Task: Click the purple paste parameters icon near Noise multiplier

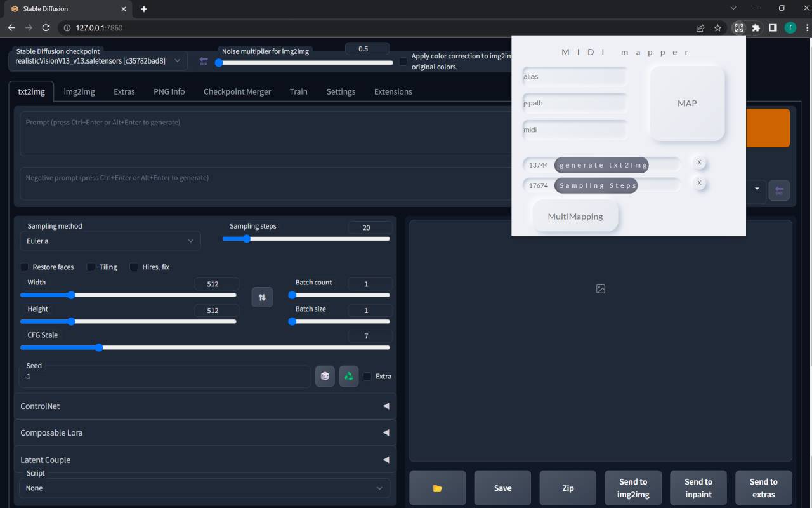Action: (203, 61)
